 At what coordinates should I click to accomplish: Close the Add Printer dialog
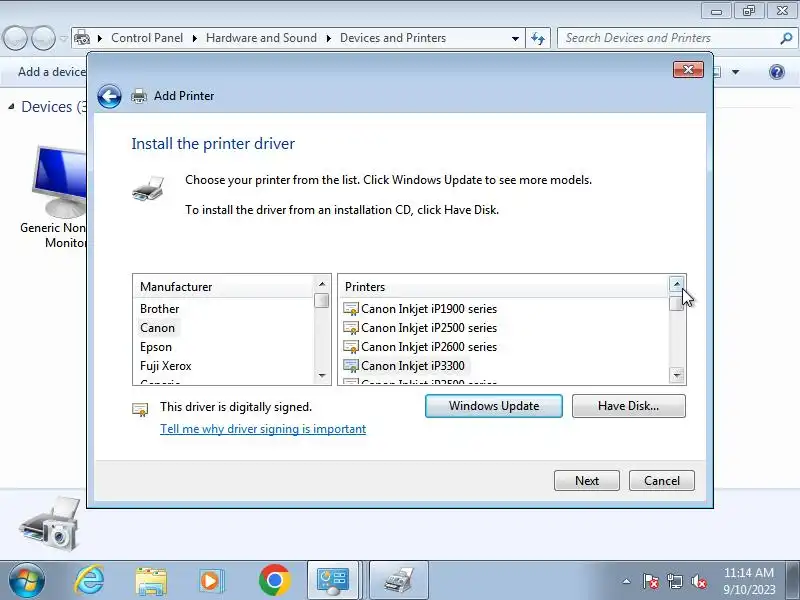pyautogui.click(x=688, y=69)
